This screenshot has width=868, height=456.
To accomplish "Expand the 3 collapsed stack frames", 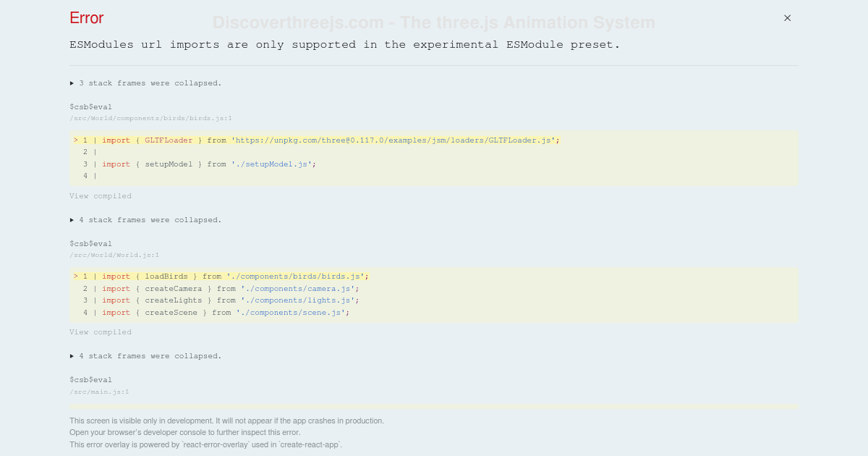I will (145, 83).
